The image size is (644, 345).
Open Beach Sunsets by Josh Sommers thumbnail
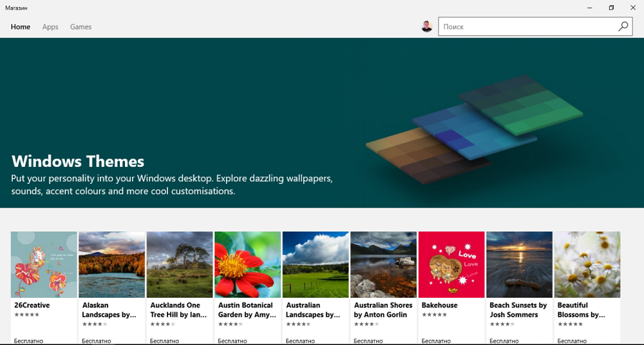click(x=520, y=264)
